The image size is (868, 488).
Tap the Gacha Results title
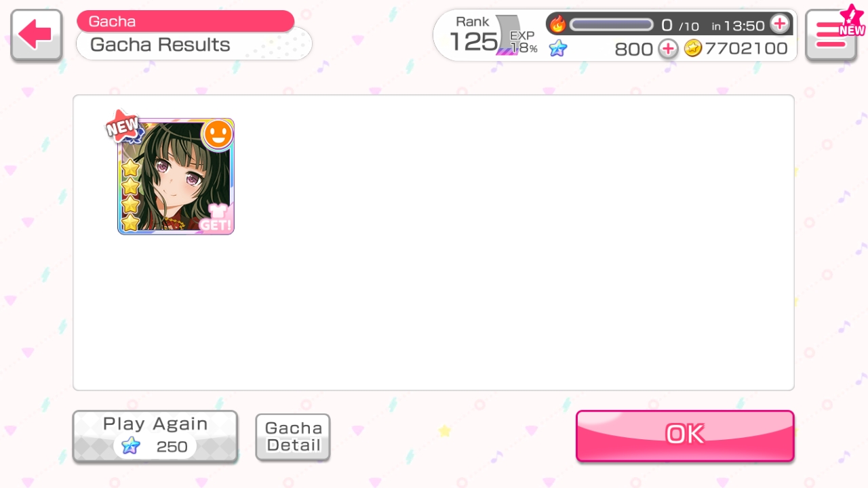click(160, 45)
